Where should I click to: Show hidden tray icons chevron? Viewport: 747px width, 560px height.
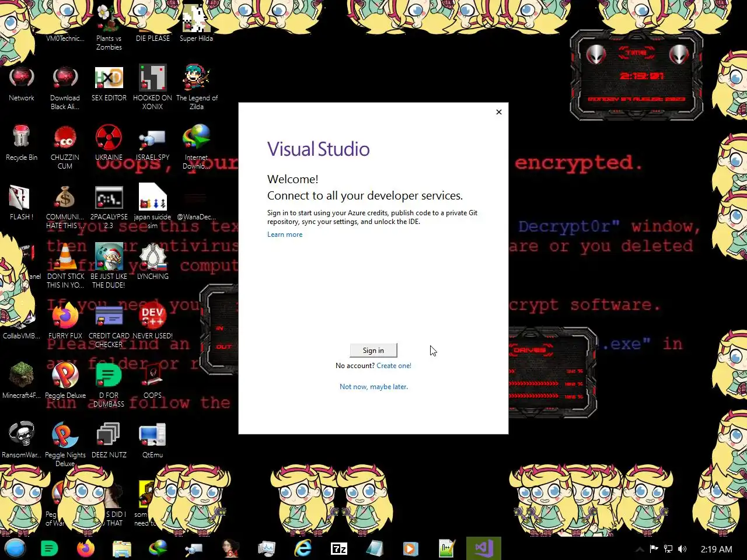tap(640, 549)
